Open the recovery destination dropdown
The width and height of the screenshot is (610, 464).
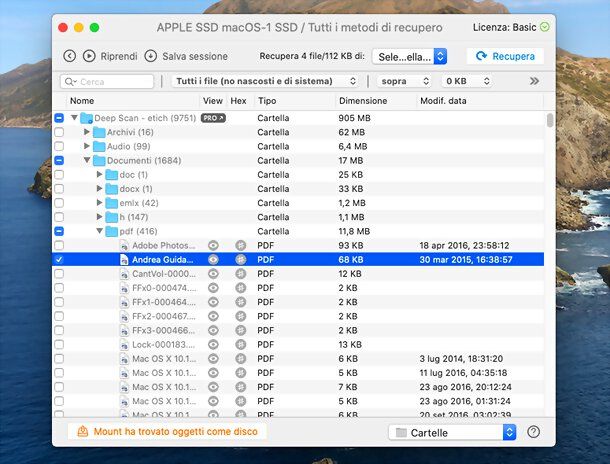coord(409,57)
